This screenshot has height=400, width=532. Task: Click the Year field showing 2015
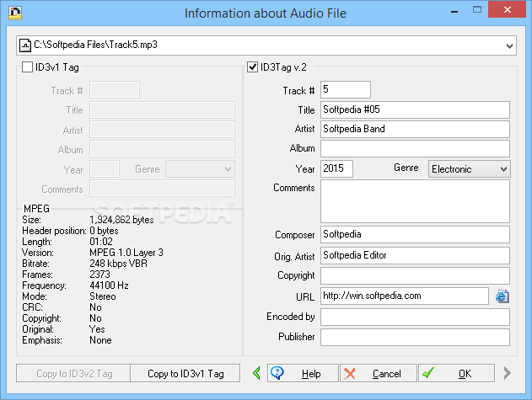336,168
